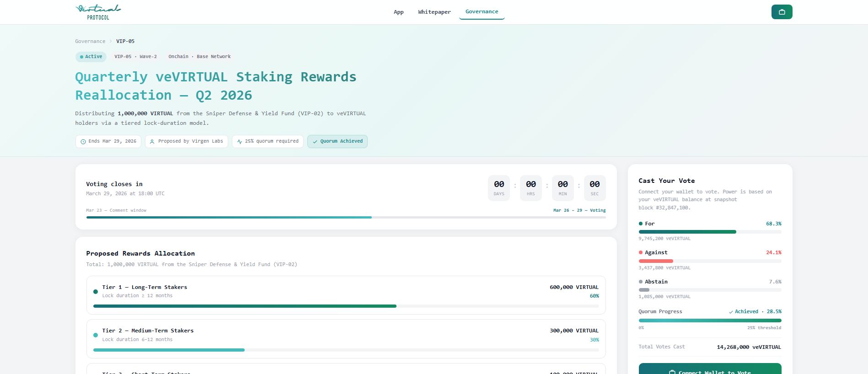Click the 3,437,800 veVIRTUAL Against tally
The height and width of the screenshot is (374, 868).
tap(664, 268)
